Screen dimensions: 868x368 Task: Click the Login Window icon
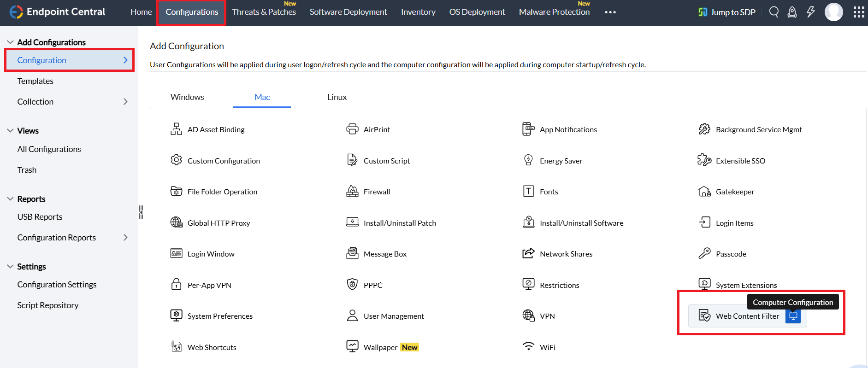(x=176, y=253)
